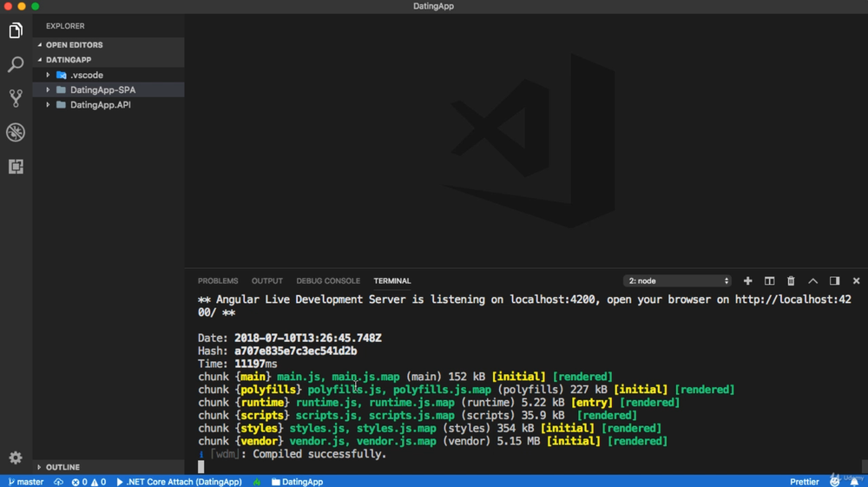Click 'scripts.js, scripts.js.map' in terminal output
Image resolution: width=868 pixels, height=487 pixels.
[375, 416]
